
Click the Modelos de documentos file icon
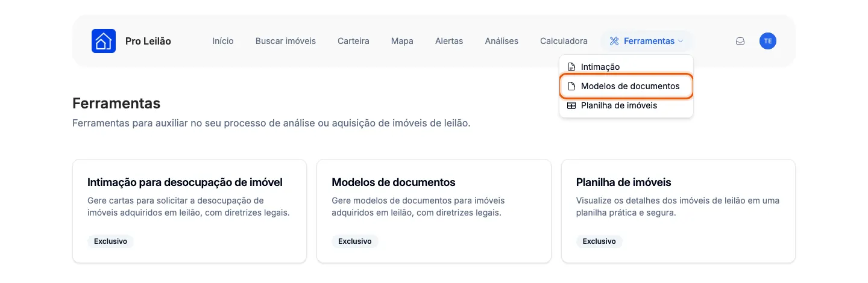click(571, 86)
